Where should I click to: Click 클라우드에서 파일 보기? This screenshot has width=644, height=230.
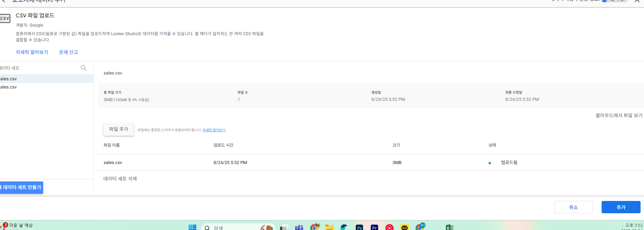619,115
